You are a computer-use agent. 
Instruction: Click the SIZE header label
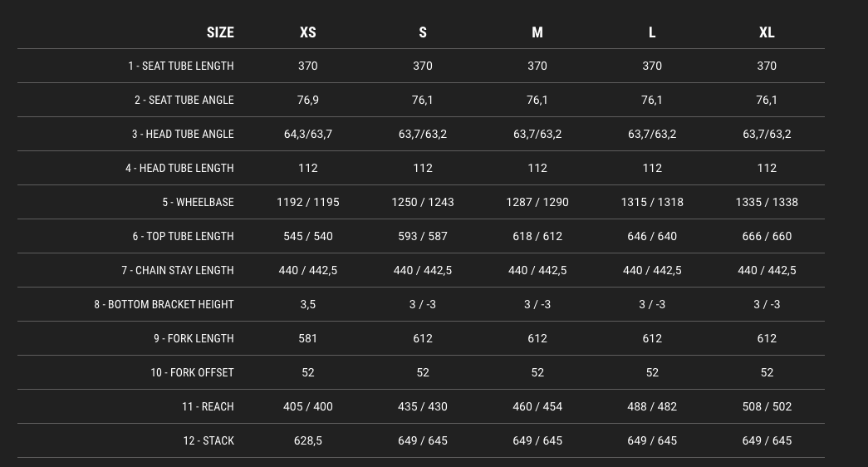point(220,32)
